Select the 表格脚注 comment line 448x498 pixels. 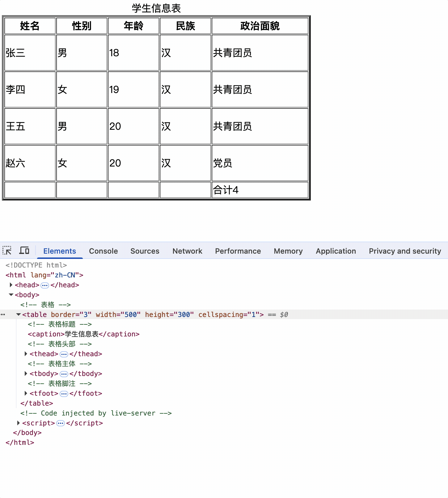(60, 384)
